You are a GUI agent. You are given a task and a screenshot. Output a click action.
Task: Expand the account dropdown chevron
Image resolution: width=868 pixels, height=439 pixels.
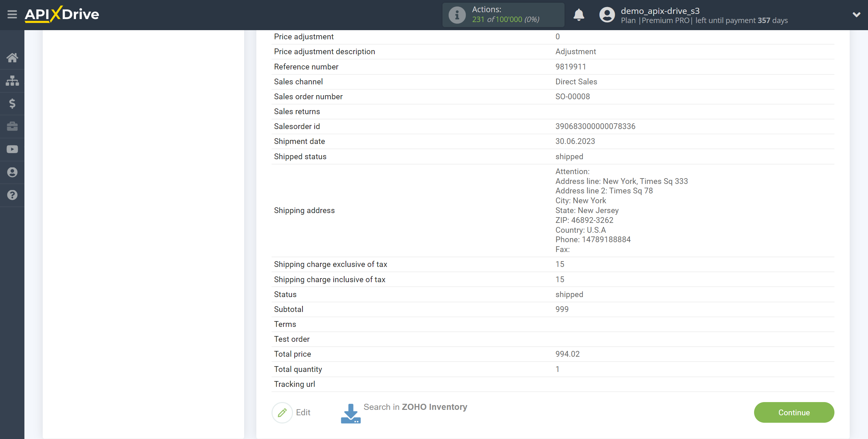pyautogui.click(x=856, y=15)
